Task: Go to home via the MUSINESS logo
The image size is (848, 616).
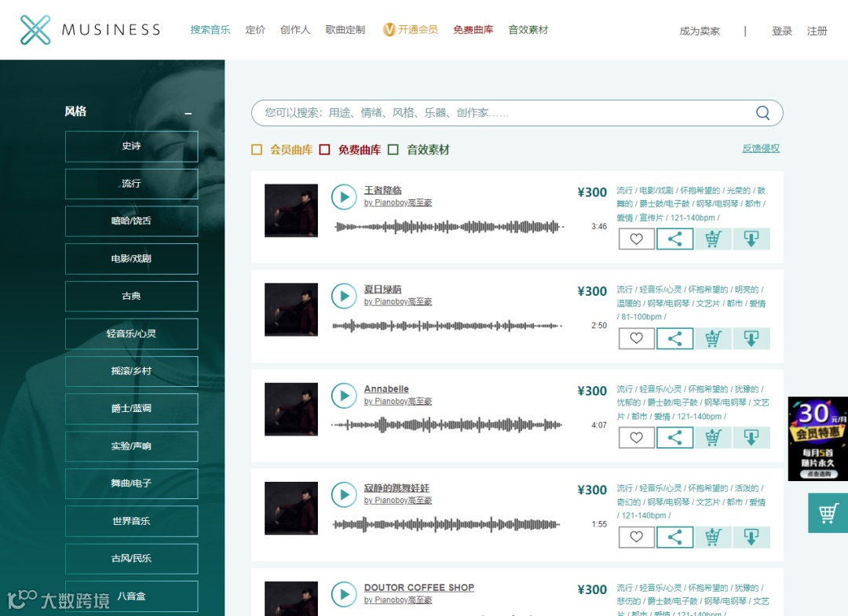Action: [x=90, y=30]
